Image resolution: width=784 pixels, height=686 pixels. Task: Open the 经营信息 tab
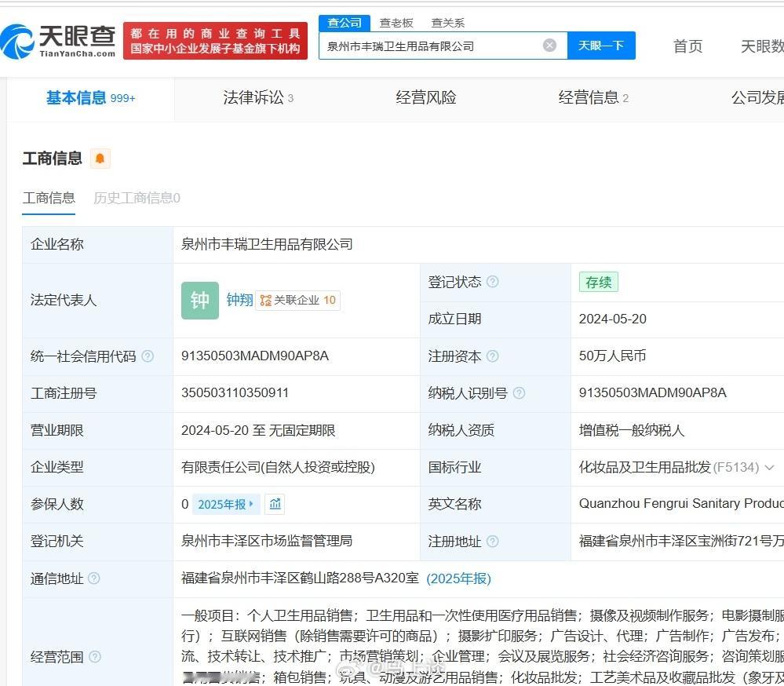[593, 98]
